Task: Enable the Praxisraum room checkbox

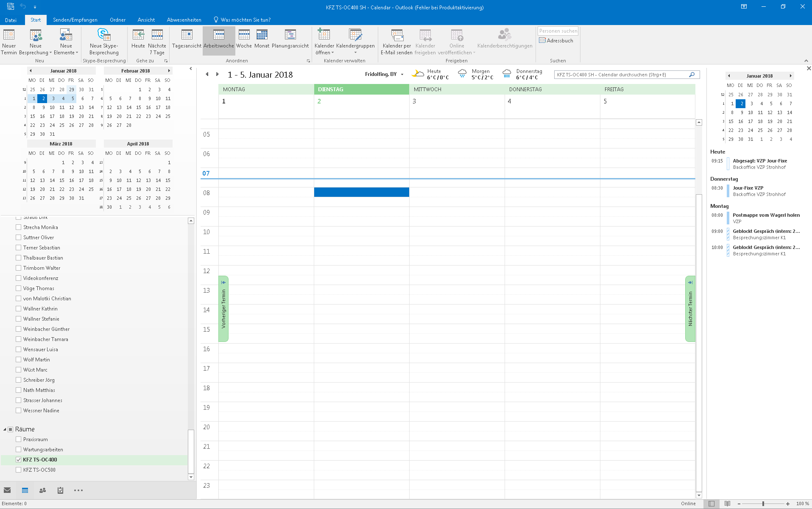Action: click(x=19, y=439)
